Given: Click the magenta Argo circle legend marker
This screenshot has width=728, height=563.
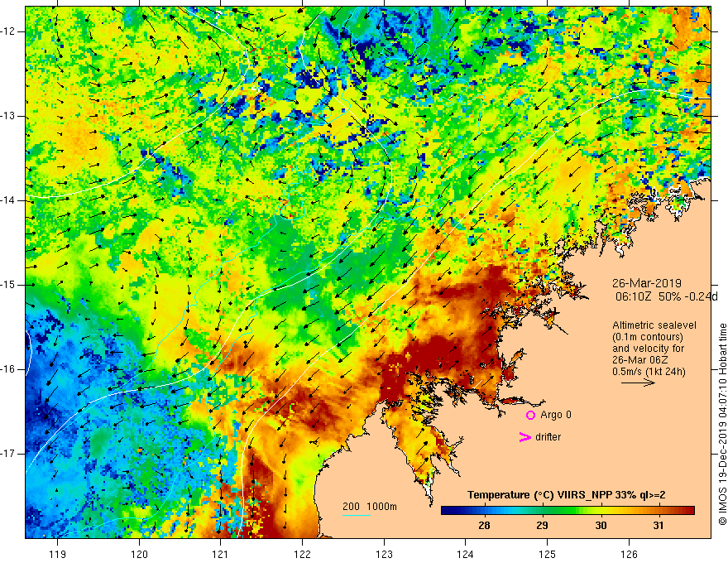Looking at the screenshot, I should (530, 415).
